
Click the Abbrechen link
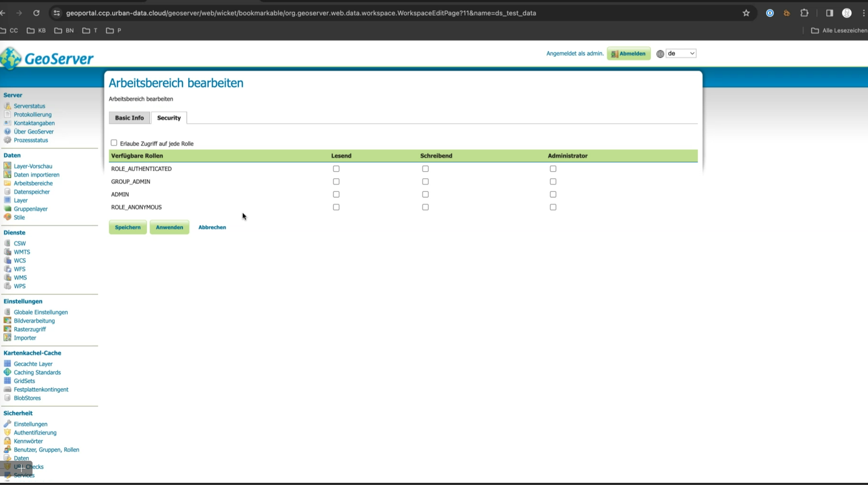[212, 227]
